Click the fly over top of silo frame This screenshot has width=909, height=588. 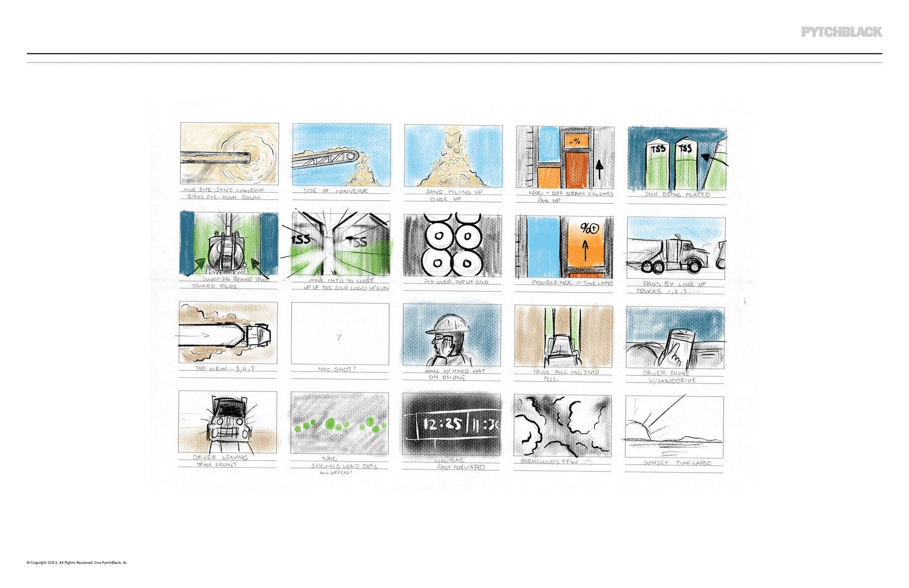452,245
